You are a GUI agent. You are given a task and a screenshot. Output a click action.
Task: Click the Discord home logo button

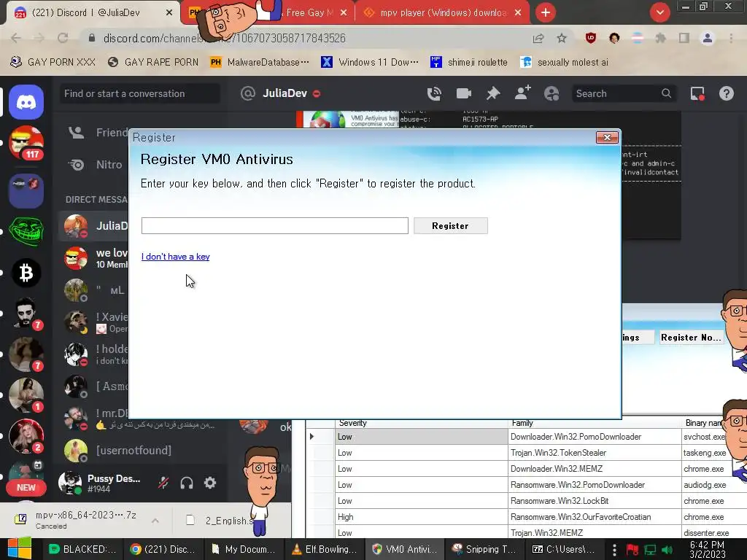point(26,102)
